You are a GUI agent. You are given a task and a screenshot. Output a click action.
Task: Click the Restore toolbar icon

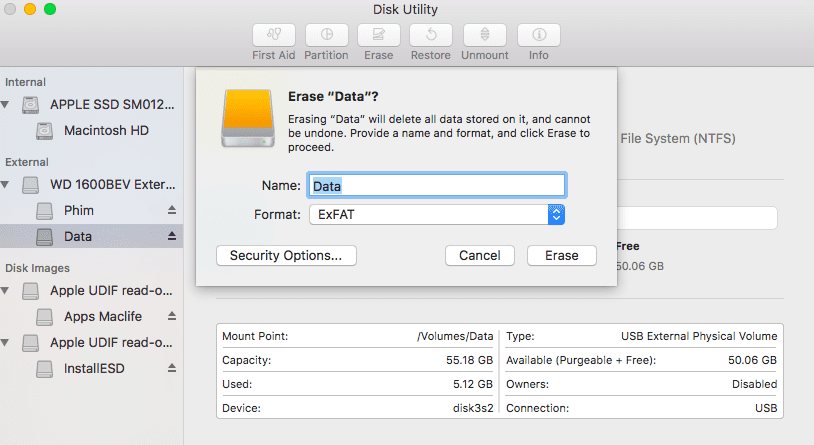430,35
